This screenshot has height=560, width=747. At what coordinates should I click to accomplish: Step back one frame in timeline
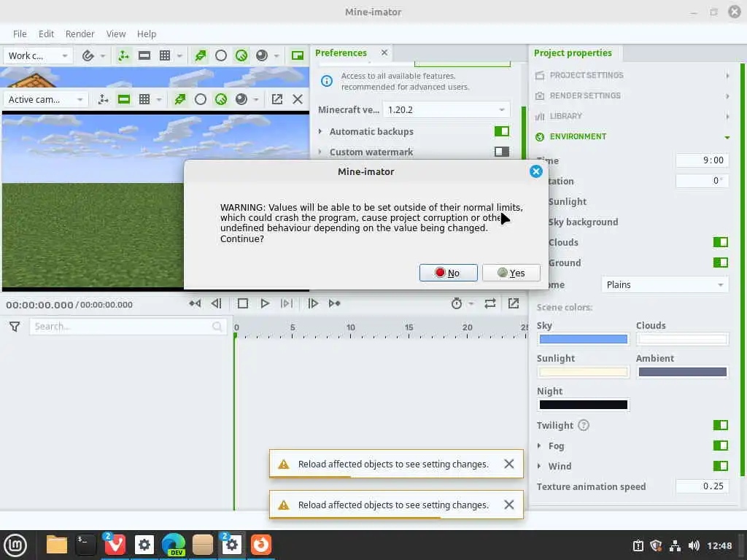217,303
